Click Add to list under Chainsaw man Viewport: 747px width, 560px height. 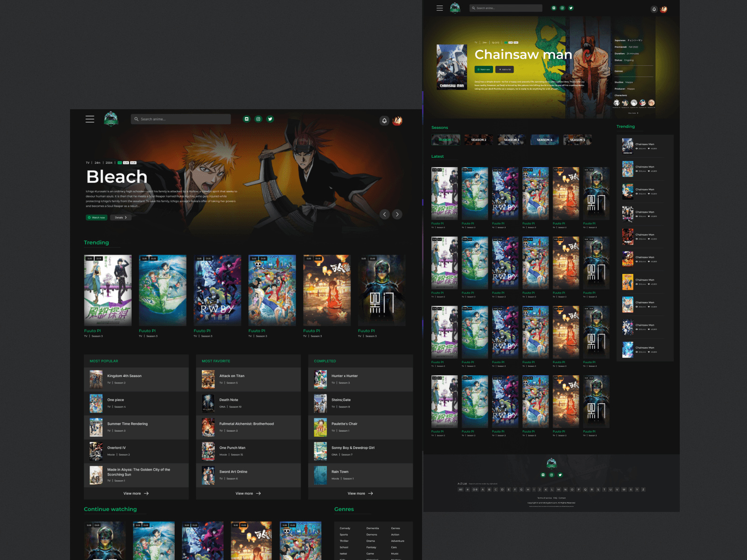(505, 70)
